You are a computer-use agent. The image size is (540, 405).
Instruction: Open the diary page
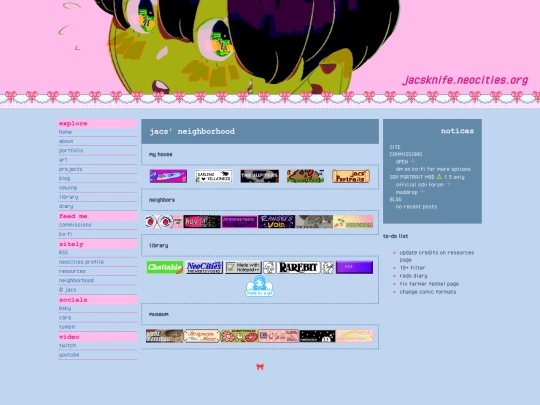click(x=66, y=206)
